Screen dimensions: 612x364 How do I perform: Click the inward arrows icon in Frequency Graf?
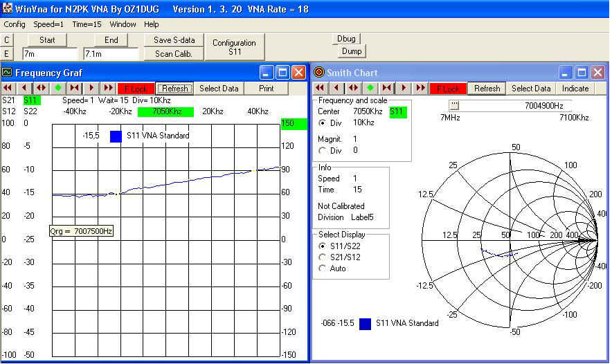75,88
